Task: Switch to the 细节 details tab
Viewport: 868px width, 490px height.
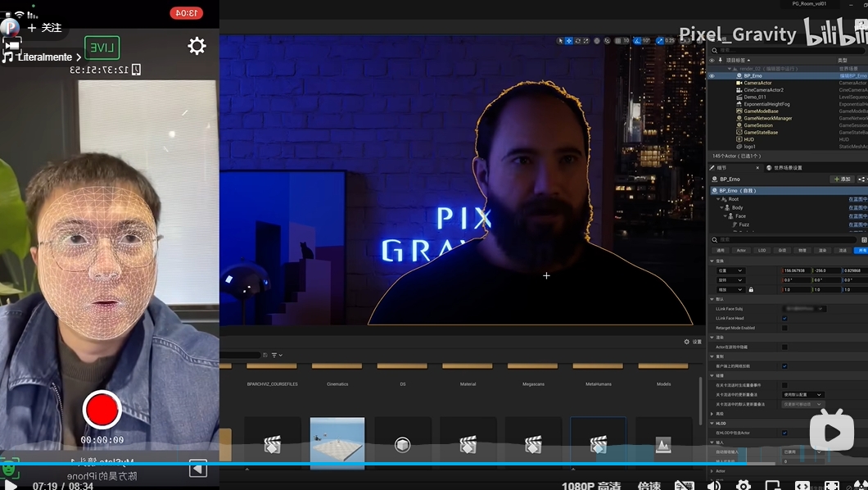Action: (x=721, y=167)
